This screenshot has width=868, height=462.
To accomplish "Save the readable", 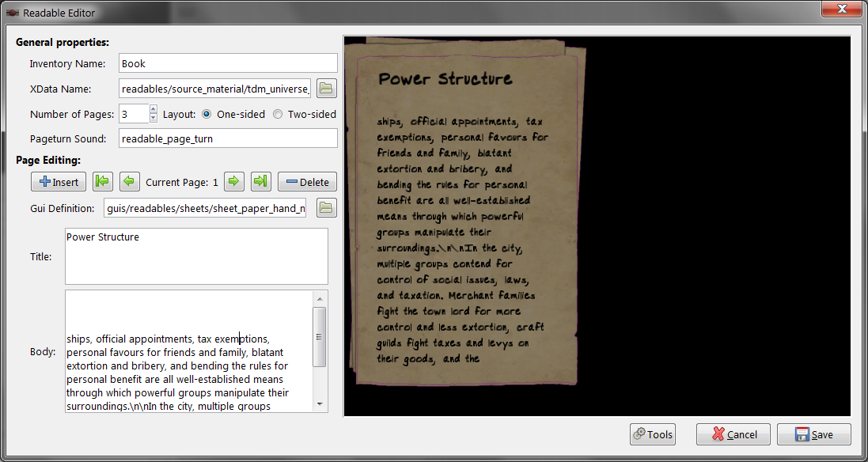I will (813, 434).
